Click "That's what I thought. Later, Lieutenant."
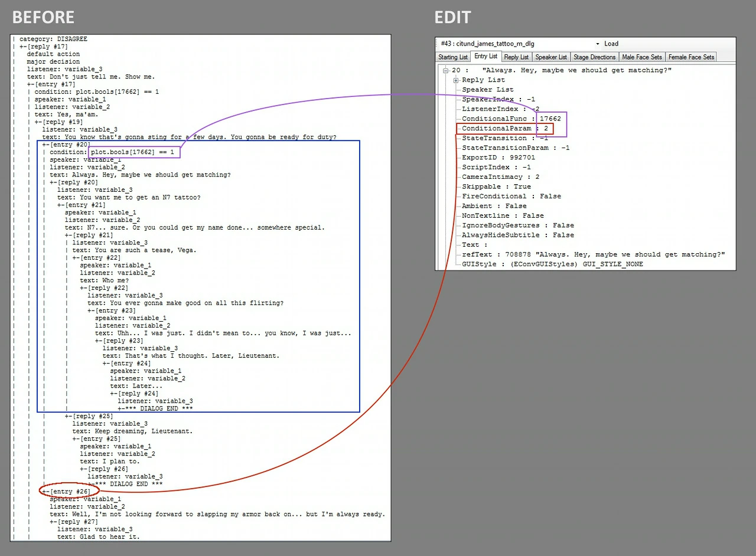The width and height of the screenshot is (756, 556). (191, 356)
